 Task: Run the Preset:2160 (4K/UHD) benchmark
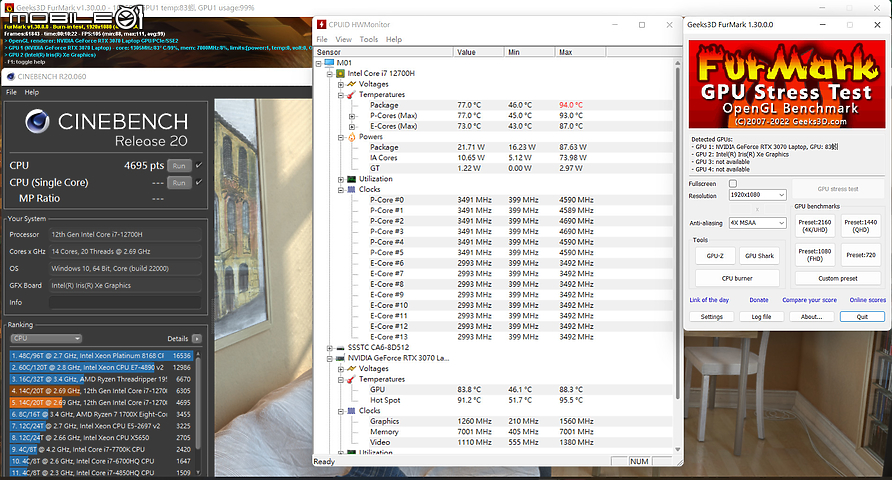tap(815, 226)
